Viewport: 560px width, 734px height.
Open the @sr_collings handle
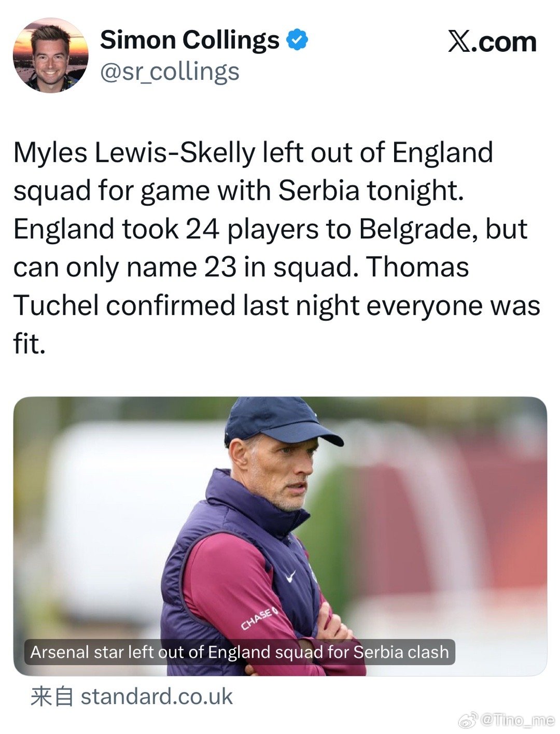coord(170,72)
